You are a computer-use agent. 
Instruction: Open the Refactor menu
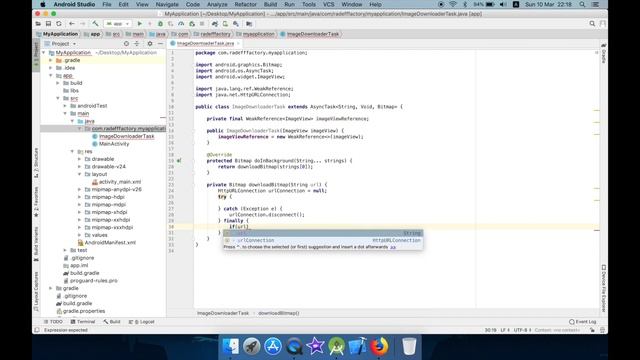pyautogui.click(x=245, y=4)
